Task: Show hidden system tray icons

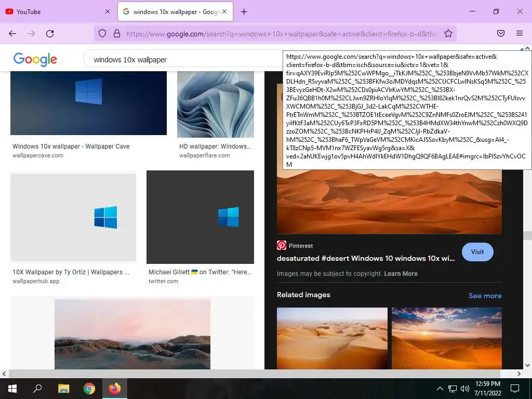Action: 440,389
